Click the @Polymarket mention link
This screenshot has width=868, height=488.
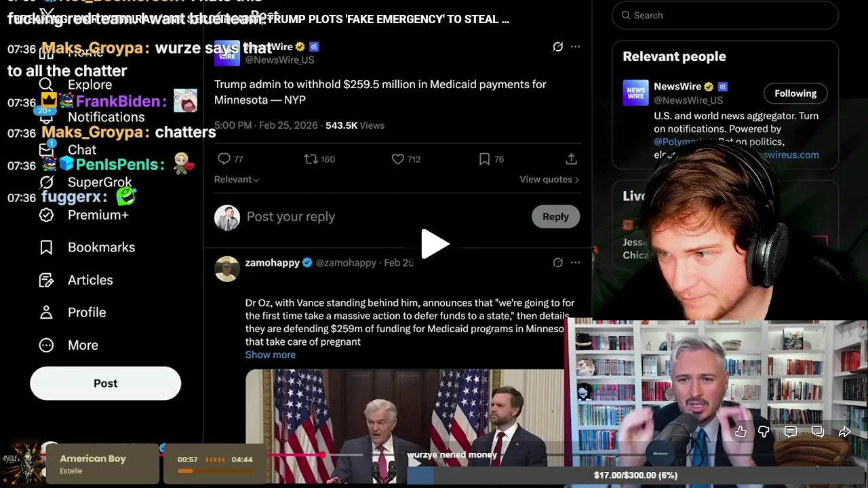tap(681, 142)
